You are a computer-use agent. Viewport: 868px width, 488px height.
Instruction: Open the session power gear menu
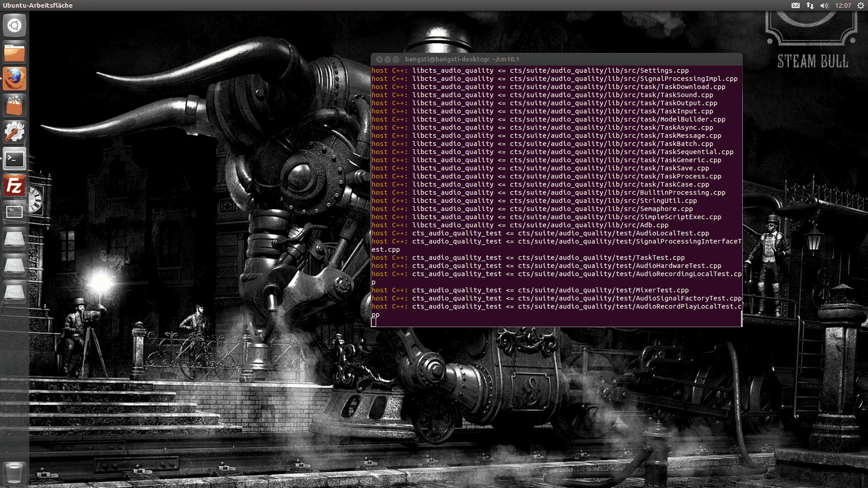tap(861, 5)
